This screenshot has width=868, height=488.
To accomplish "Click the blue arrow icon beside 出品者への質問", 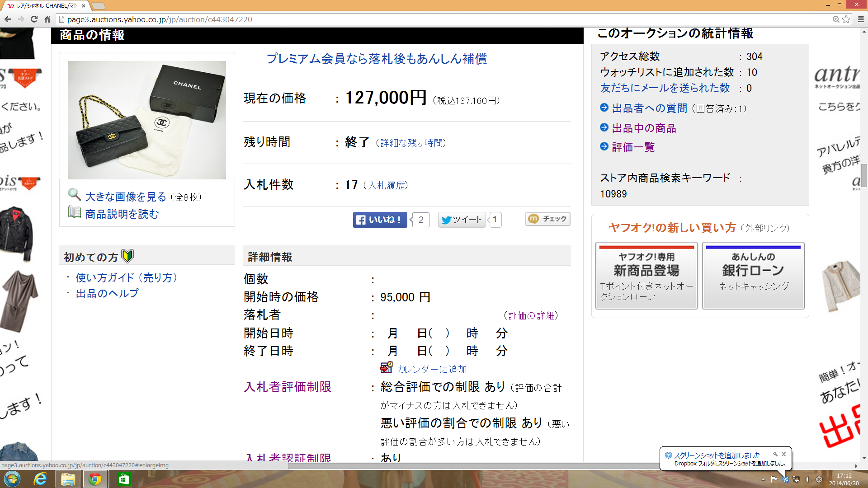I will pyautogui.click(x=604, y=108).
